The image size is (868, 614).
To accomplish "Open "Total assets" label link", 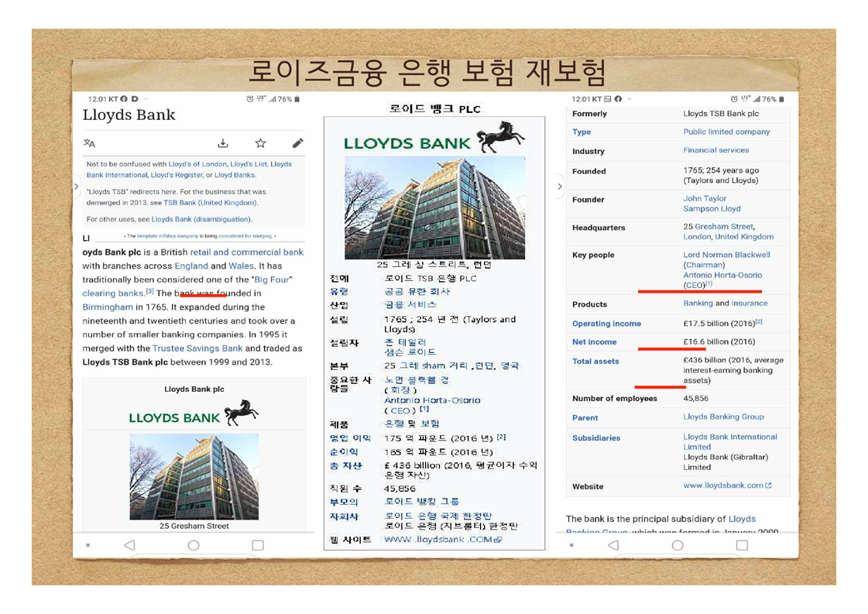I will [x=595, y=362].
